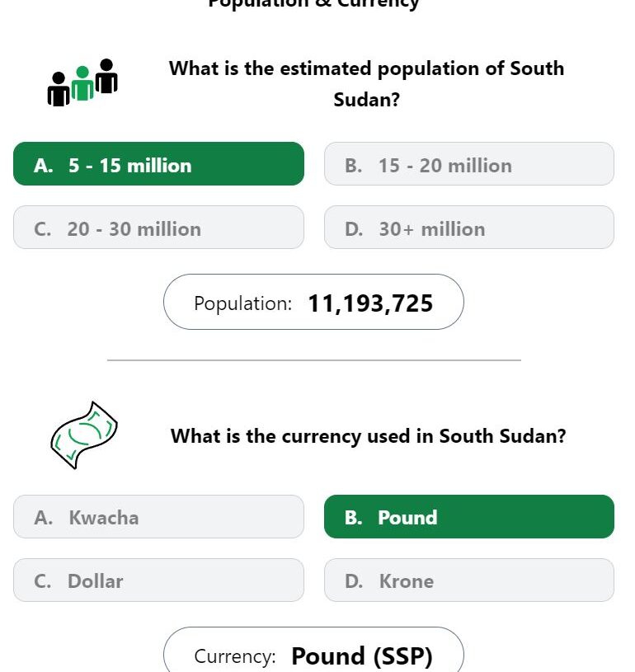Click the green person figure in the icon
Viewport: 635px width, 672px height.
(x=82, y=83)
